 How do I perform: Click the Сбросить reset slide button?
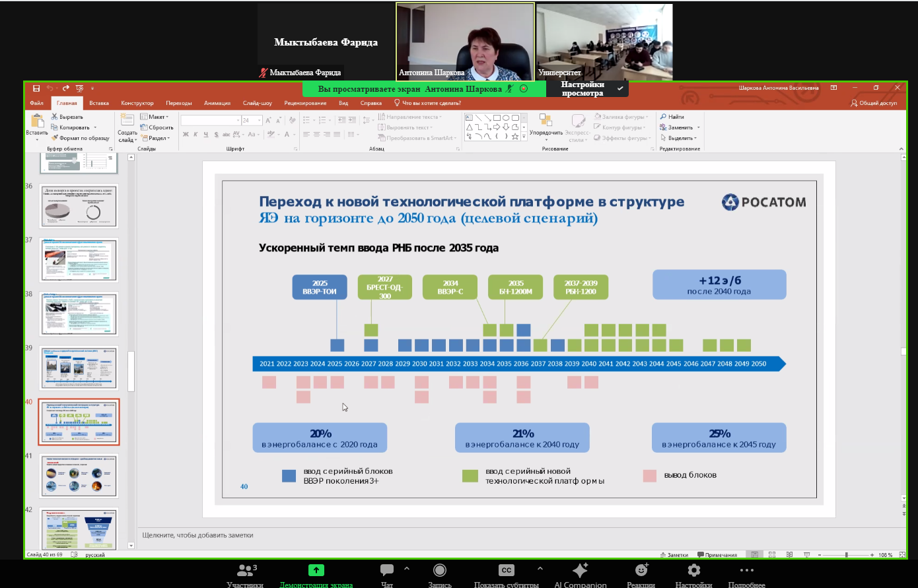[157, 127]
